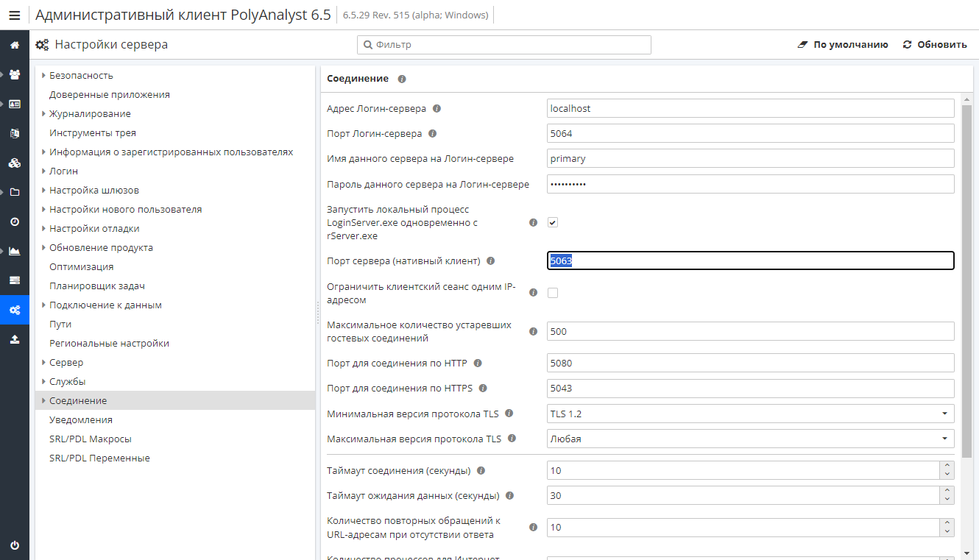This screenshot has width=979, height=560.
Task: Expand Настройки нового пользователя node
Action: coord(43,209)
